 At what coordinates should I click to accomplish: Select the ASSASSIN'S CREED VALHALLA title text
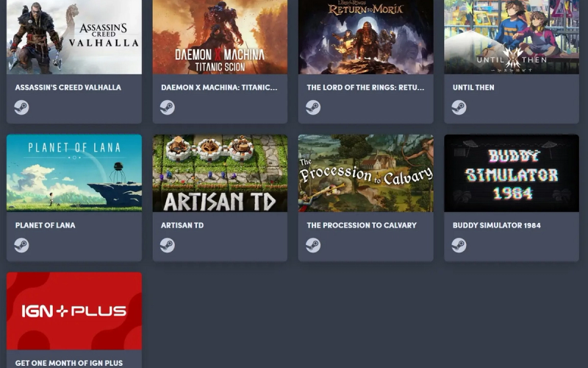[x=68, y=88]
